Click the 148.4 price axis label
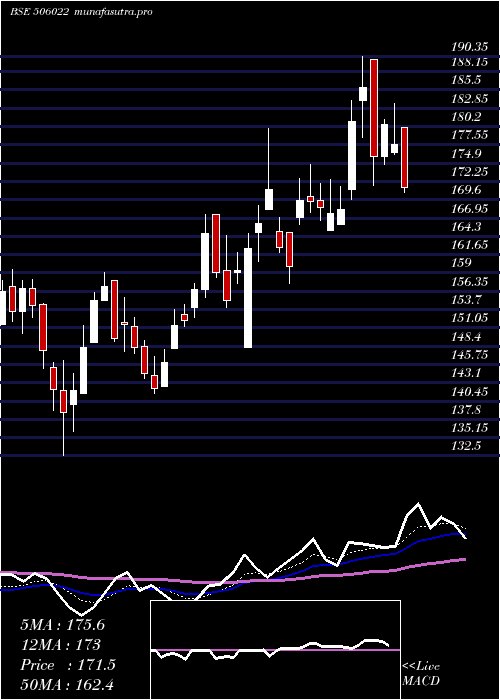Screen dimensions: 500x700 [467, 336]
